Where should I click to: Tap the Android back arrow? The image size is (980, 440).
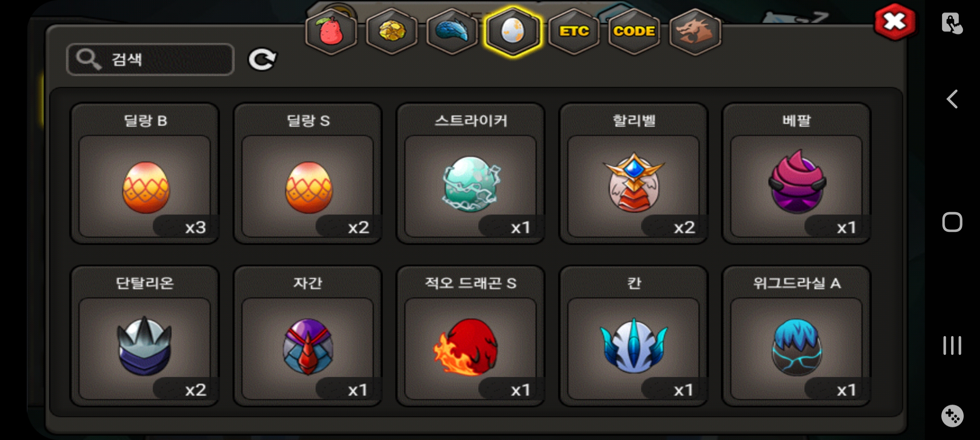tap(952, 99)
